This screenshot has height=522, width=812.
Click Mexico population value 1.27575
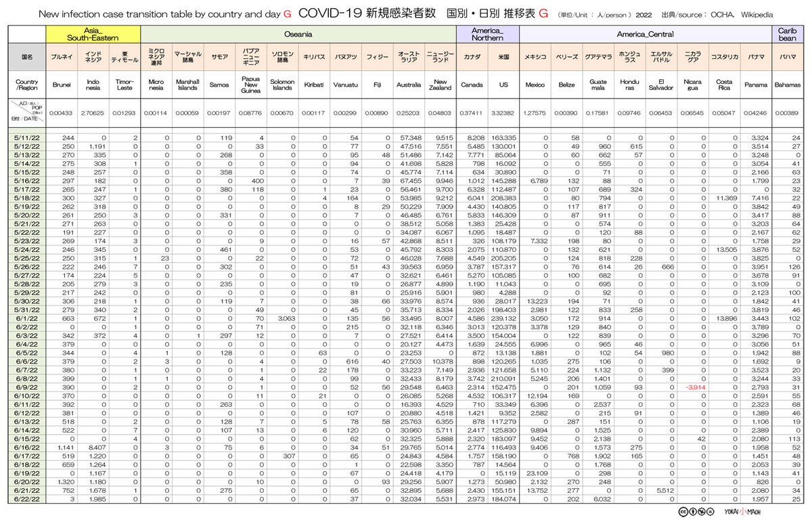coord(535,113)
